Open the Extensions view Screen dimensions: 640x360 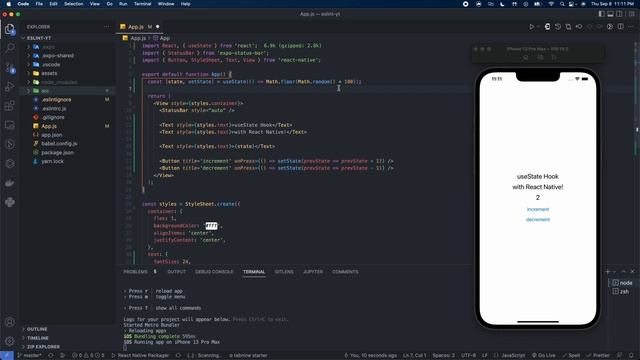(9, 106)
